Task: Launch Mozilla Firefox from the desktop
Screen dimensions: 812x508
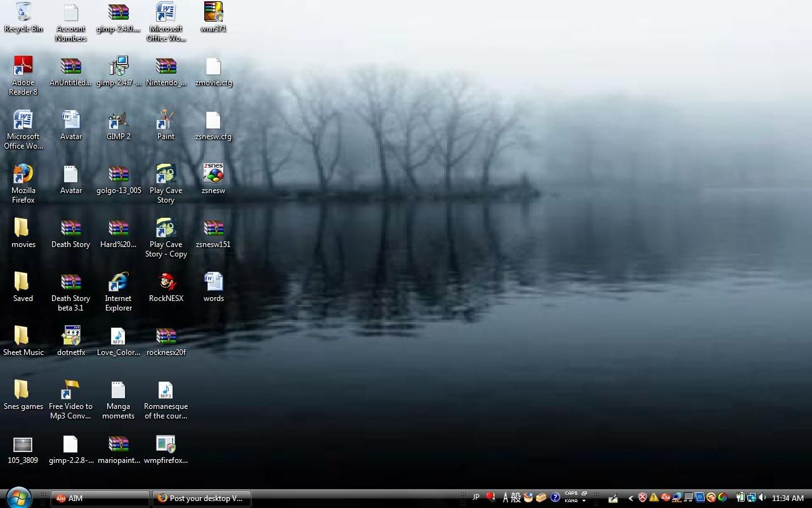Action: [23, 184]
